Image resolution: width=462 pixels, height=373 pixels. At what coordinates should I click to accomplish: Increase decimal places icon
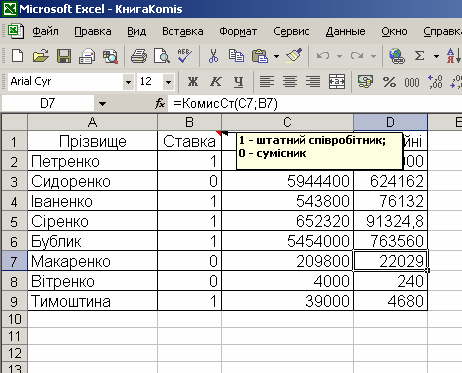[x=435, y=81]
